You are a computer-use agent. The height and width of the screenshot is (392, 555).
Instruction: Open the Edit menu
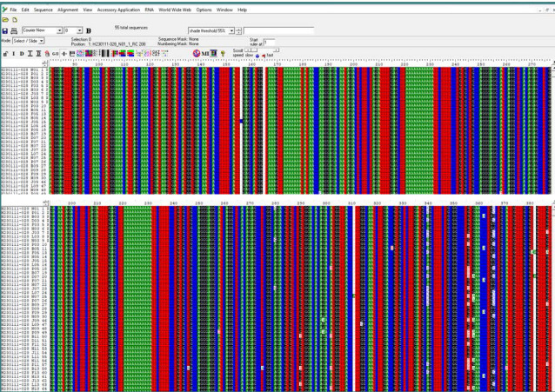(25, 10)
